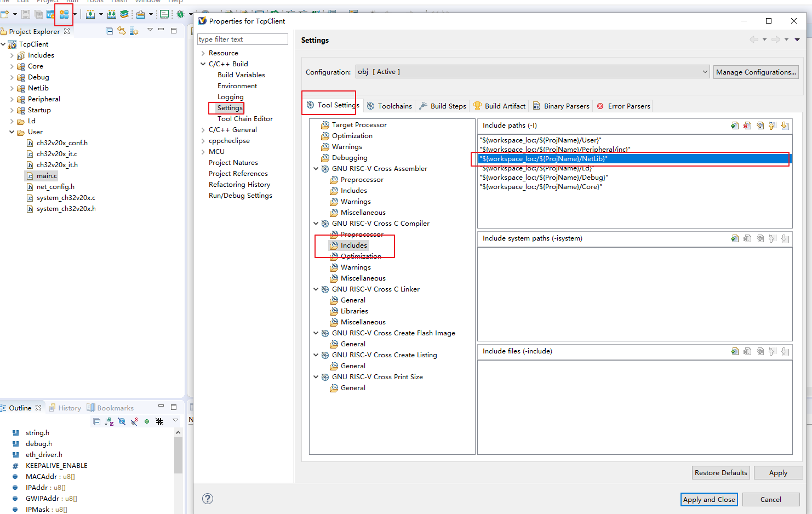This screenshot has height=514, width=812.
Task: Move selected include path down
Action: point(785,125)
